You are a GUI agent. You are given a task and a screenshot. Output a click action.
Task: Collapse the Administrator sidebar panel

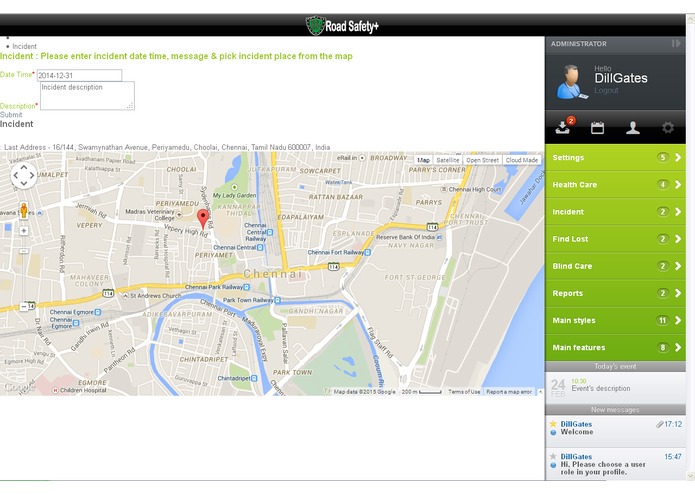pyautogui.click(x=675, y=43)
